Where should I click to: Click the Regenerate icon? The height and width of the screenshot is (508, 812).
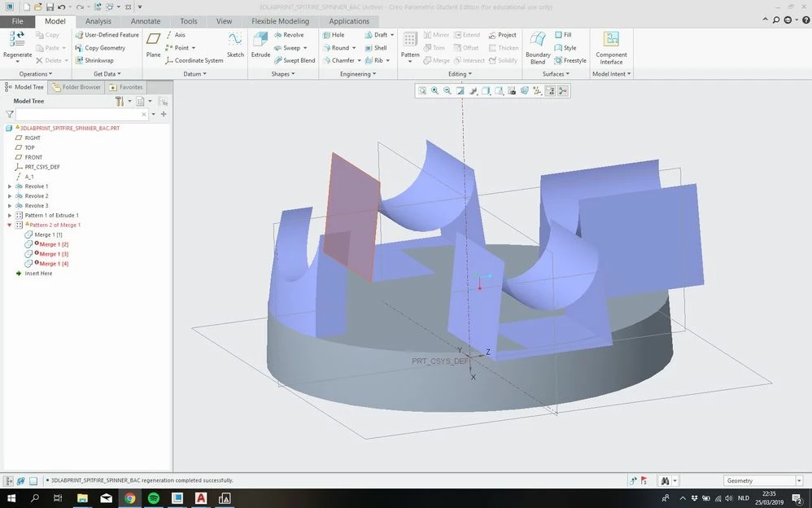click(x=17, y=45)
